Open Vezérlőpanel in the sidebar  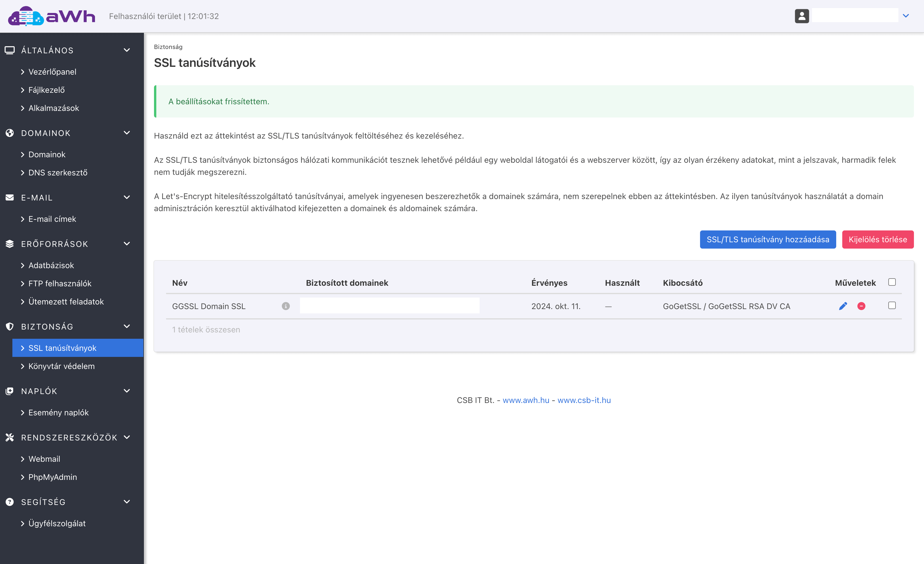click(52, 72)
